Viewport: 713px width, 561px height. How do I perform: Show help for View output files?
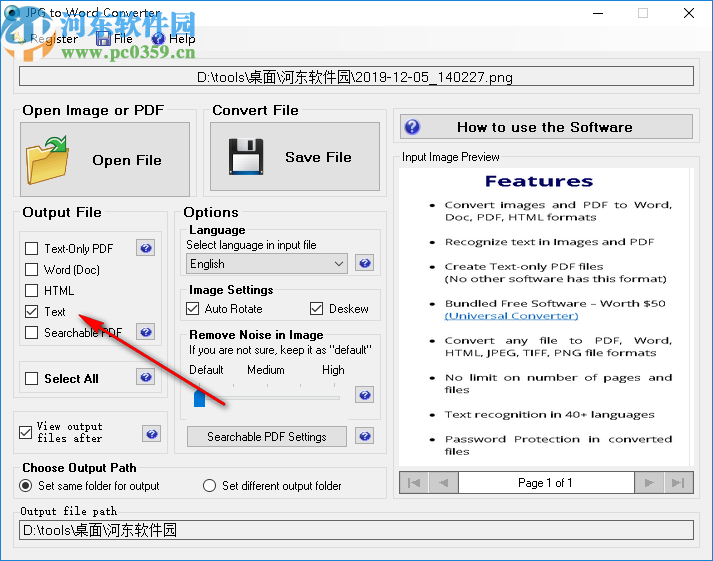click(152, 434)
